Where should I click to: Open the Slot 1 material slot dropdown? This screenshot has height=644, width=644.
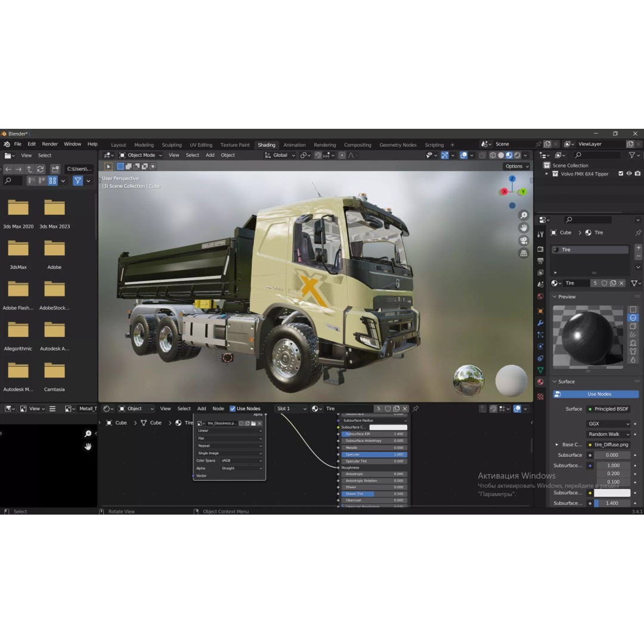click(292, 408)
